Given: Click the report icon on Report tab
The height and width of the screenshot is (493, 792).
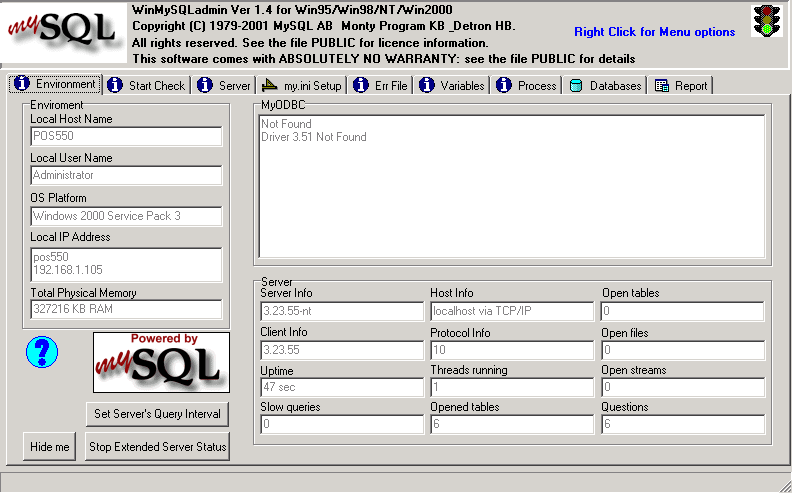Looking at the screenshot, I should click(x=661, y=86).
